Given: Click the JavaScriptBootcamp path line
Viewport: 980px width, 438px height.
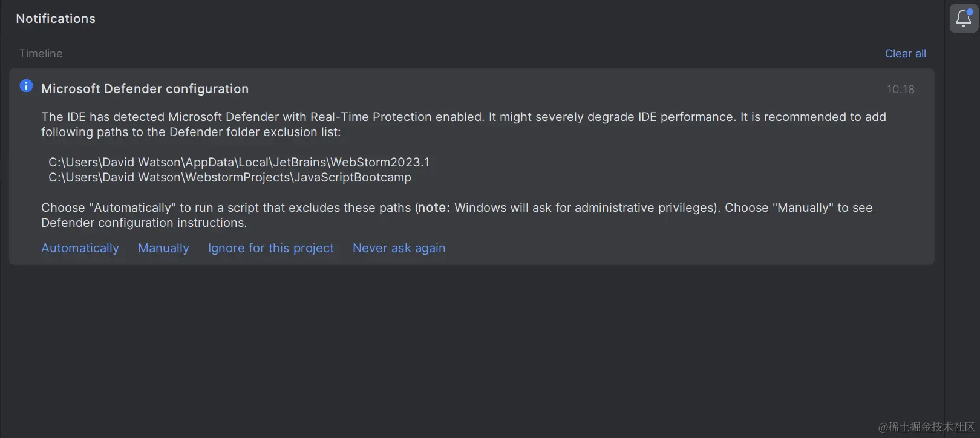Looking at the screenshot, I should [x=230, y=177].
